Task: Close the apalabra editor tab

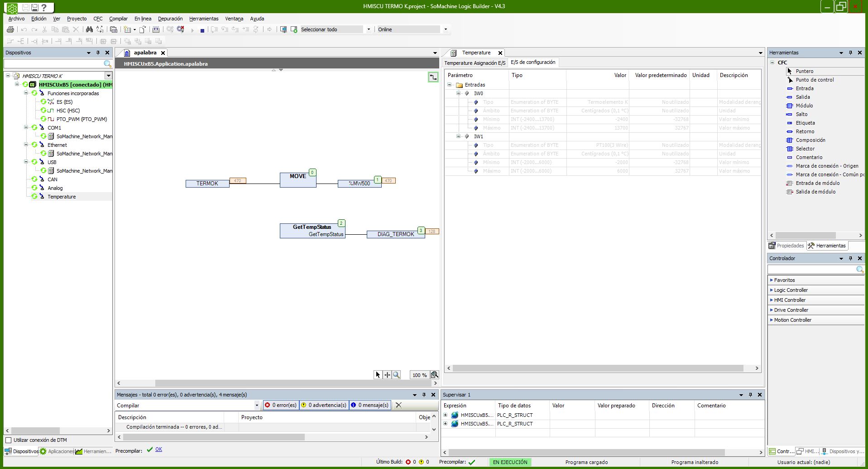Action: pyautogui.click(x=163, y=53)
